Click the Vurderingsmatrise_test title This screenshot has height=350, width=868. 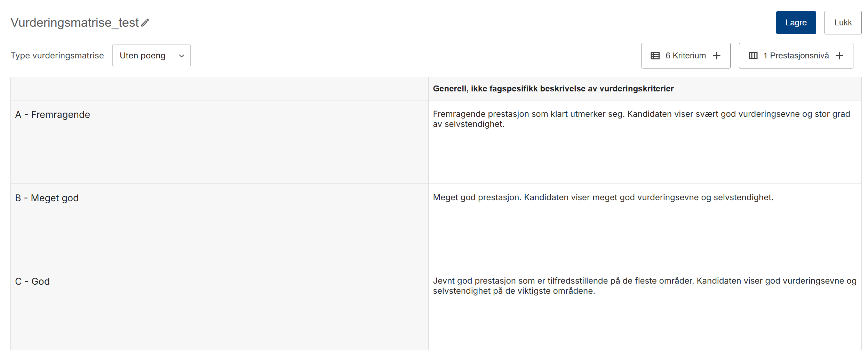point(75,23)
